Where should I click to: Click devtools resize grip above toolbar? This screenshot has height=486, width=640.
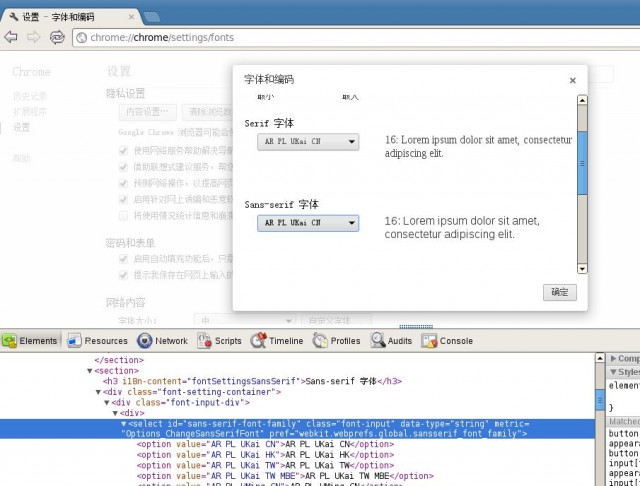pyautogui.click(x=416, y=327)
